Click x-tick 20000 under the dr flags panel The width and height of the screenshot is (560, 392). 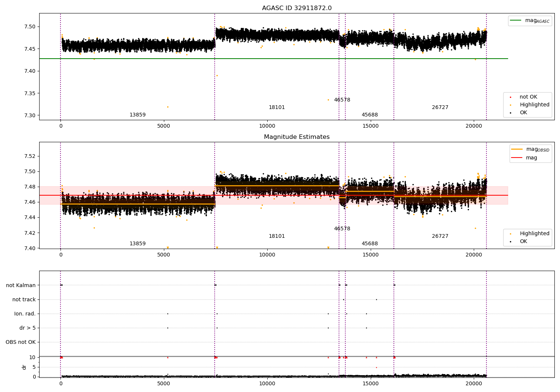pyautogui.click(x=474, y=384)
